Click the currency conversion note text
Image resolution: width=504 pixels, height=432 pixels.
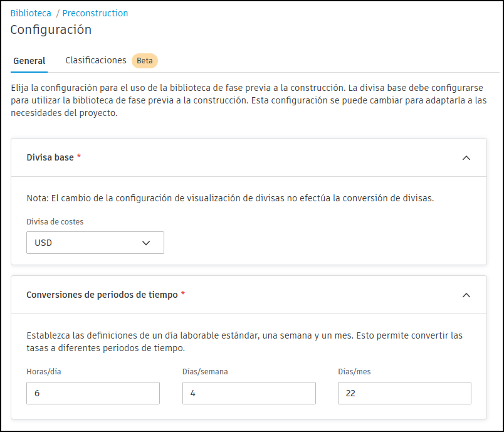230,198
